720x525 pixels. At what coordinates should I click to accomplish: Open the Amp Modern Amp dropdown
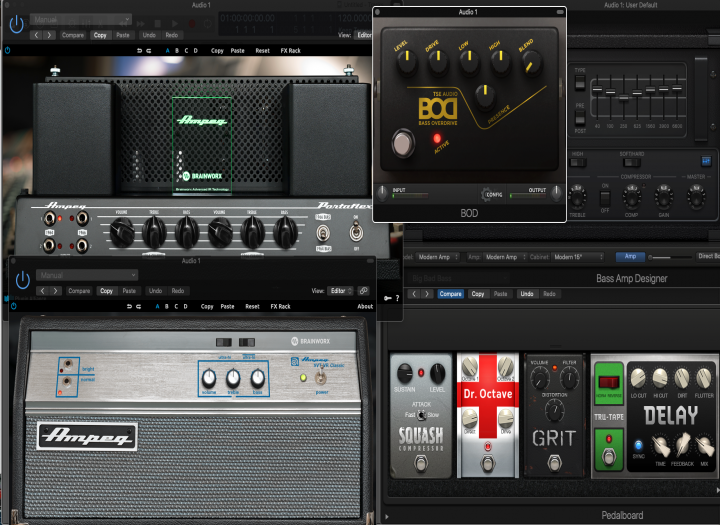[506, 257]
